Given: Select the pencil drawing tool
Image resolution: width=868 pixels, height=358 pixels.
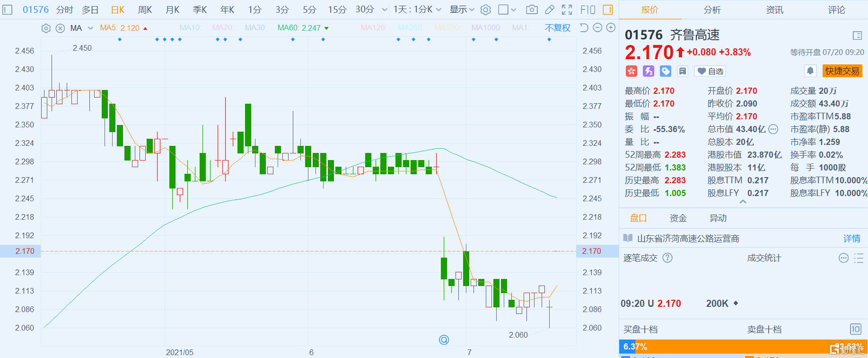Looking at the screenshot, I should tap(550, 9).
